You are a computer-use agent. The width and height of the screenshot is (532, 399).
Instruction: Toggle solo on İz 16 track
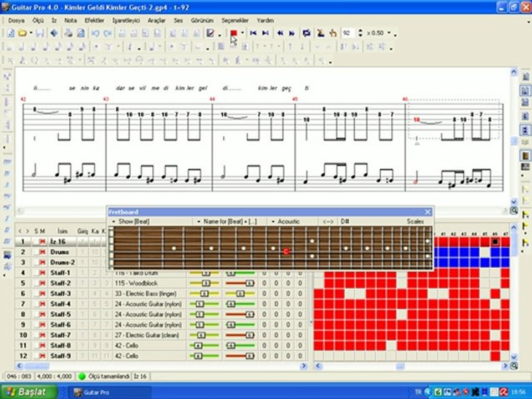[36, 242]
